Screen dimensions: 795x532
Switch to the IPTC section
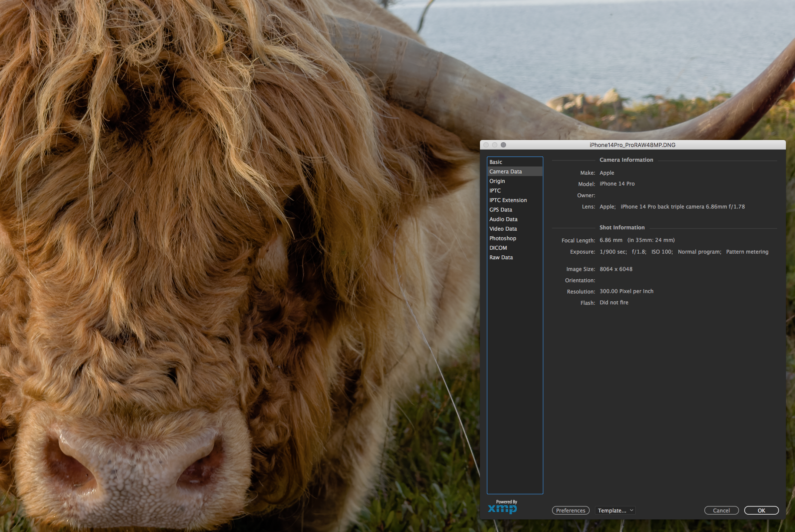point(515,191)
